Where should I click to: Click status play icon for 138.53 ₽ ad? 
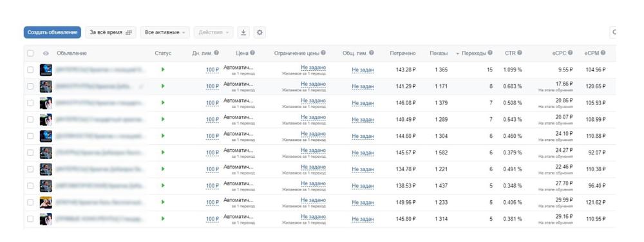[163, 185]
